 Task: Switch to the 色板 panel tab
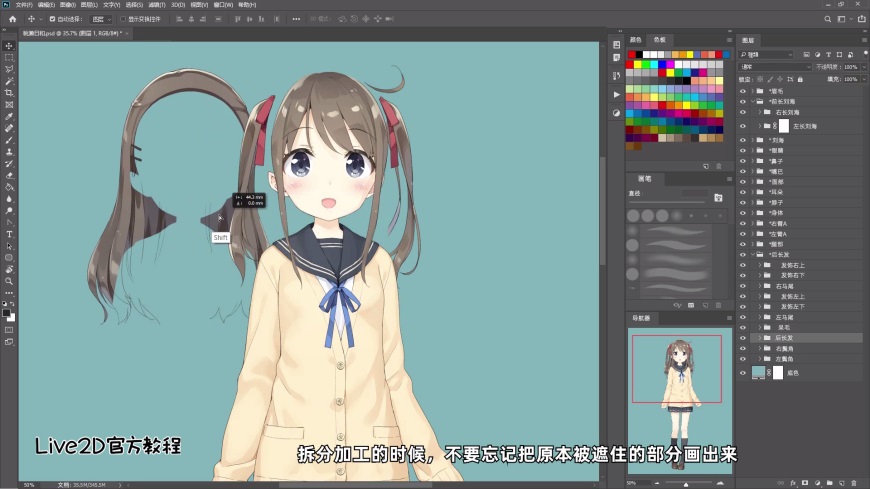[x=659, y=40]
